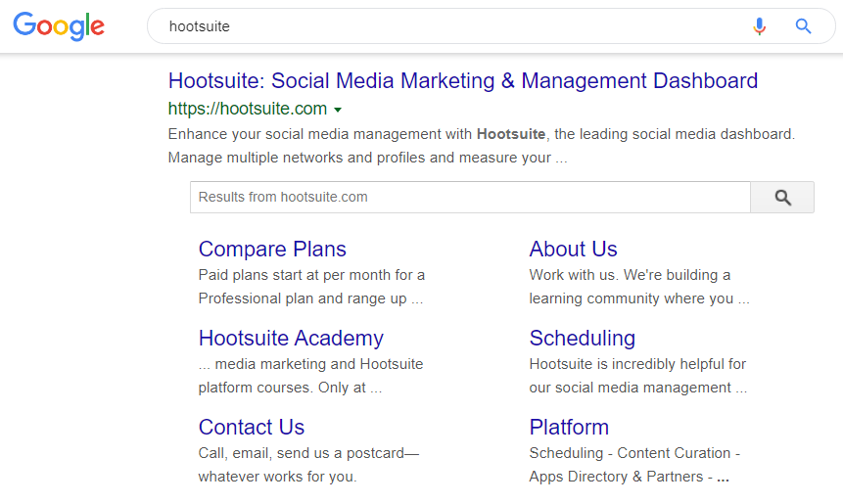
Task: Open the Compare Plans sitelink
Action: [x=272, y=250]
